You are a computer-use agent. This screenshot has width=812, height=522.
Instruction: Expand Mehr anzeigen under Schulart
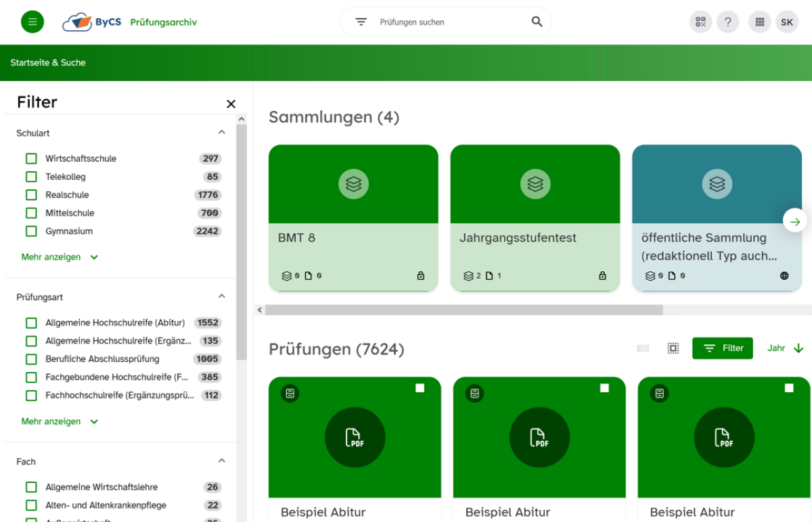pyautogui.click(x=60, y=257)
